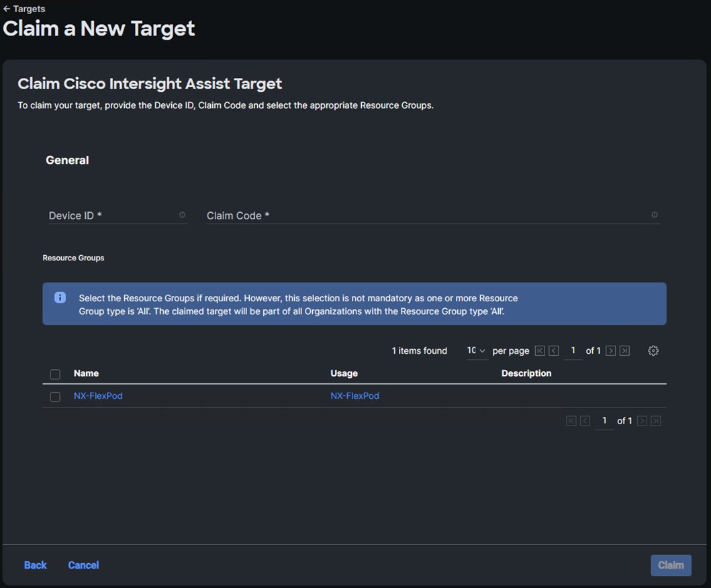Toggle the select-all checkbox in table header
Image resolution: width=711 pixels, height=588 pixels.
pos(55,374)
